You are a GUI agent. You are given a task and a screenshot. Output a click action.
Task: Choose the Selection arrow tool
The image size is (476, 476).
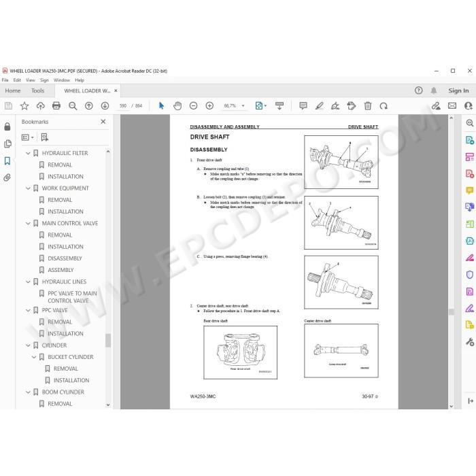tap(161, 105)
